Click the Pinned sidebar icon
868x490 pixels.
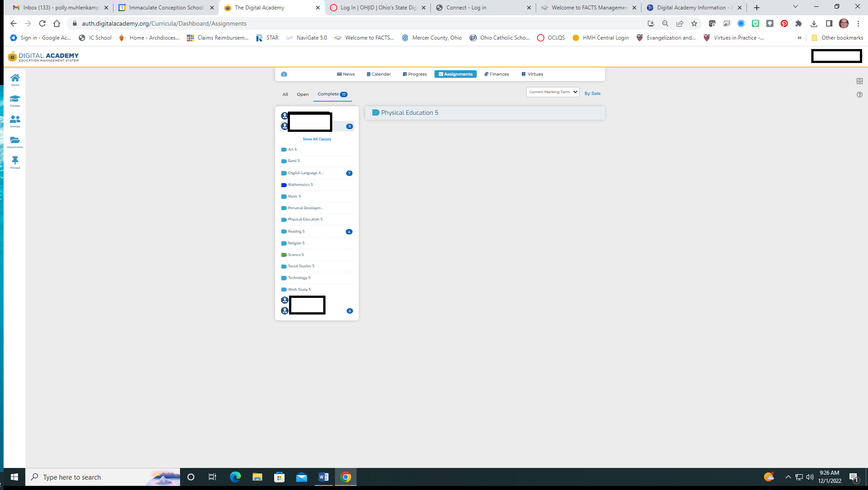[15, 160]
